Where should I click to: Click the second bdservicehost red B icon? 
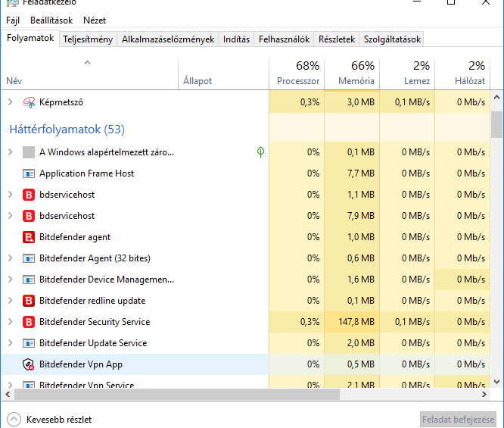tap(29, 216)
